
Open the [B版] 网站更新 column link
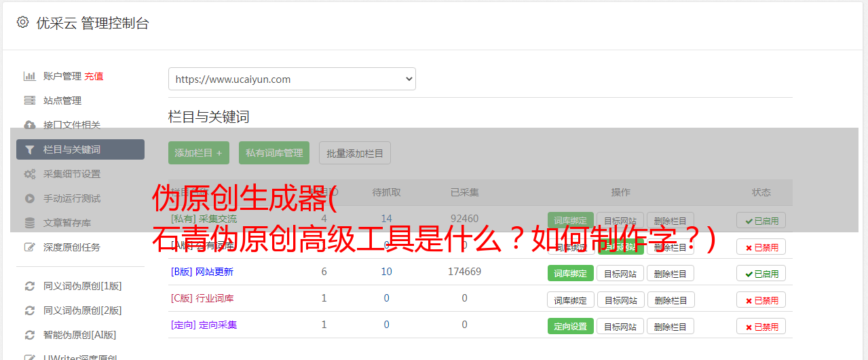(x=202, y=272)
